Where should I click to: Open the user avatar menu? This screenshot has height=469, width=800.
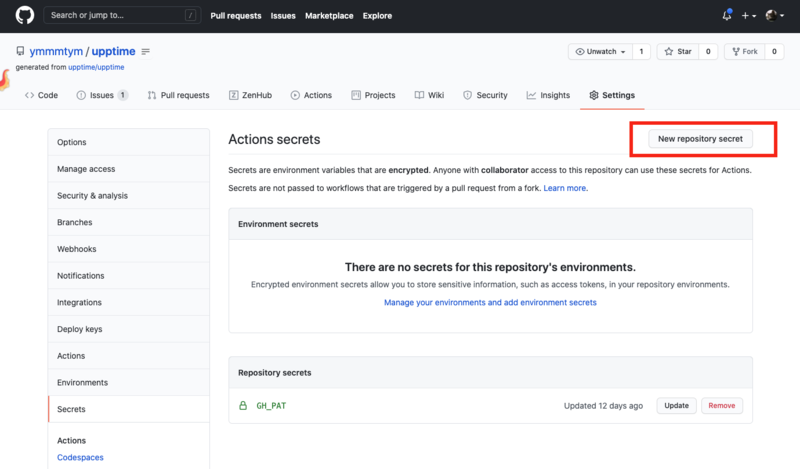pos(774,15)
